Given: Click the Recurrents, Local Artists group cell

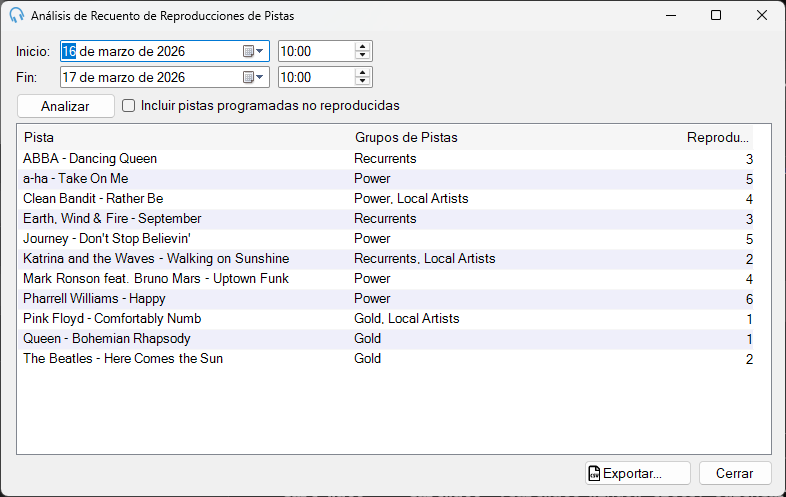Looking at the screenshot, I should click(x=425, y=259).
